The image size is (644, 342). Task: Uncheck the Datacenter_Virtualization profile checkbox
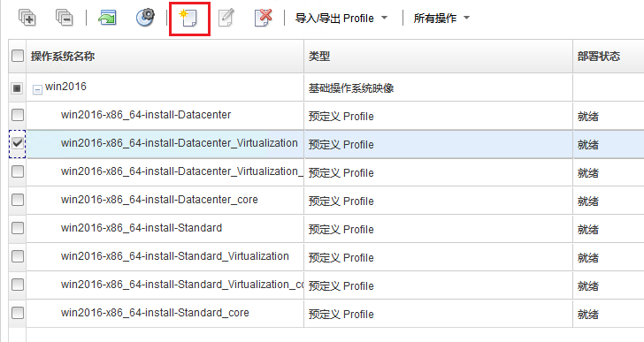[18, 143]
